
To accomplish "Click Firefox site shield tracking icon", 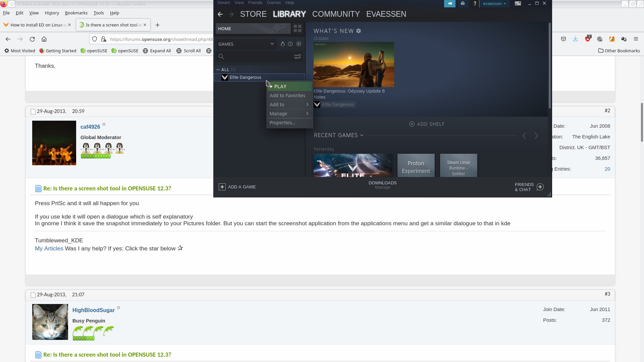I will 95,39.
